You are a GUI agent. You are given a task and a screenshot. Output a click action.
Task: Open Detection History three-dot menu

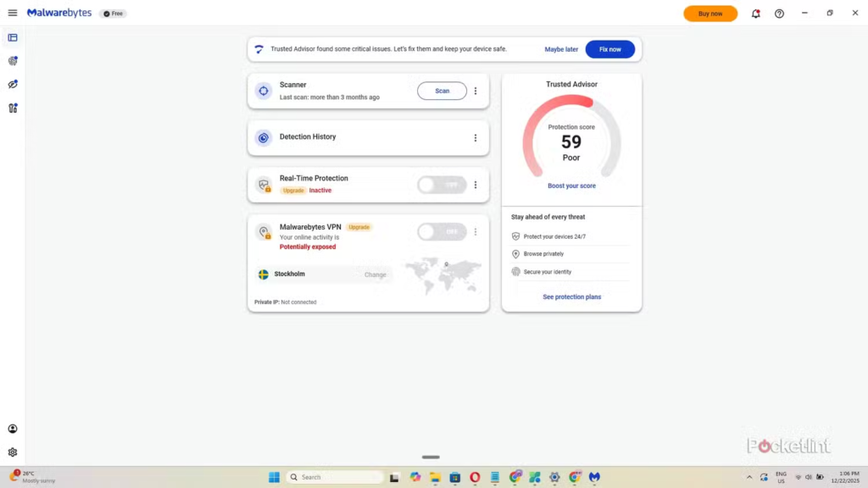point(476,137)
